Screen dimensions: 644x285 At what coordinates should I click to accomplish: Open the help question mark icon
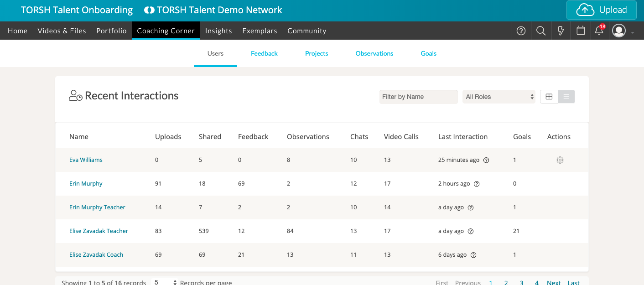[521, 31]
